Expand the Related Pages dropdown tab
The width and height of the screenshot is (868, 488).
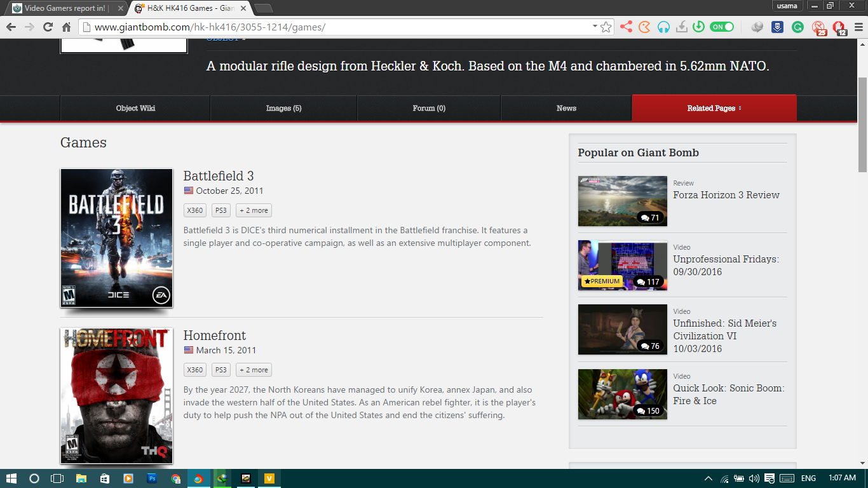point(714,108)
